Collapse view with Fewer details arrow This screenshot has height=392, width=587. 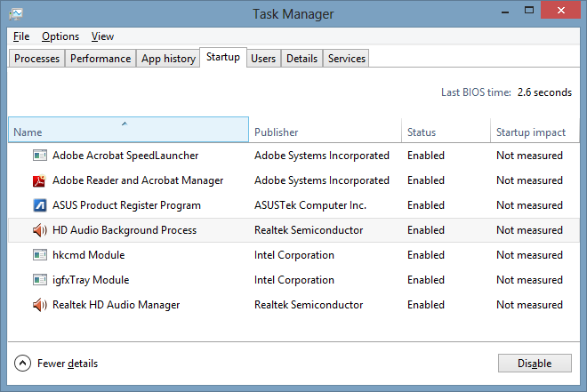(22, 364)
